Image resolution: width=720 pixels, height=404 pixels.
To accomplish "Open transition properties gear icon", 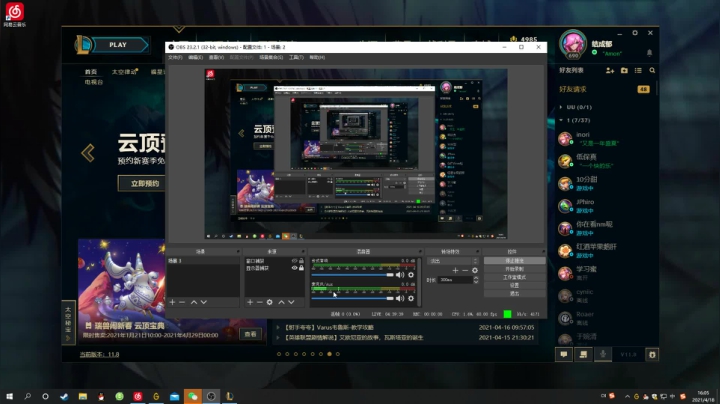I will 475,270.
